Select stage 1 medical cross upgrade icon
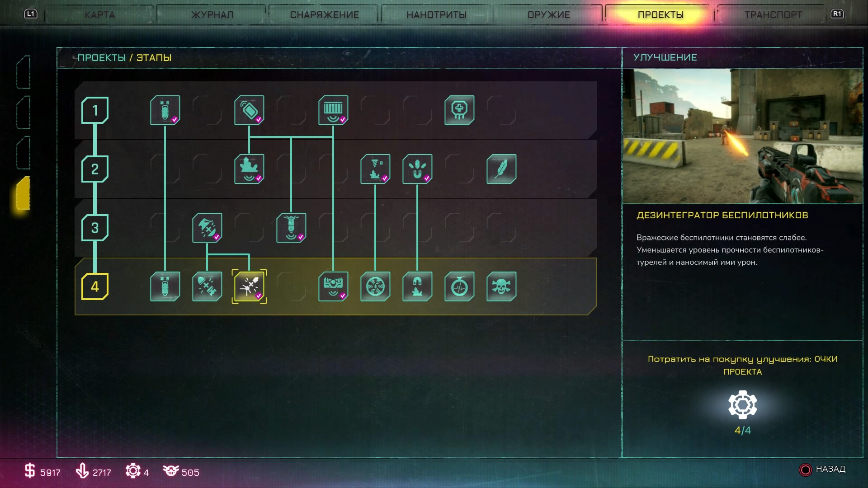Viewport: 868px width, 488px height. [x=459, y=110]
